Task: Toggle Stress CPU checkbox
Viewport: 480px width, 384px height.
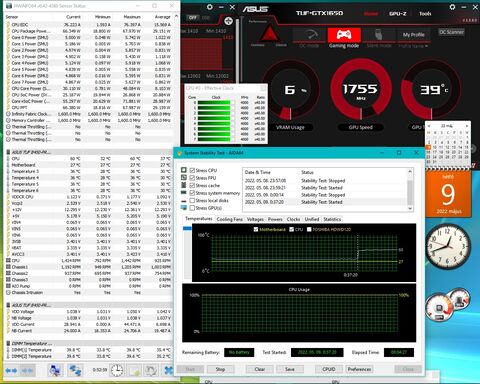Action: tap(192, 170)
